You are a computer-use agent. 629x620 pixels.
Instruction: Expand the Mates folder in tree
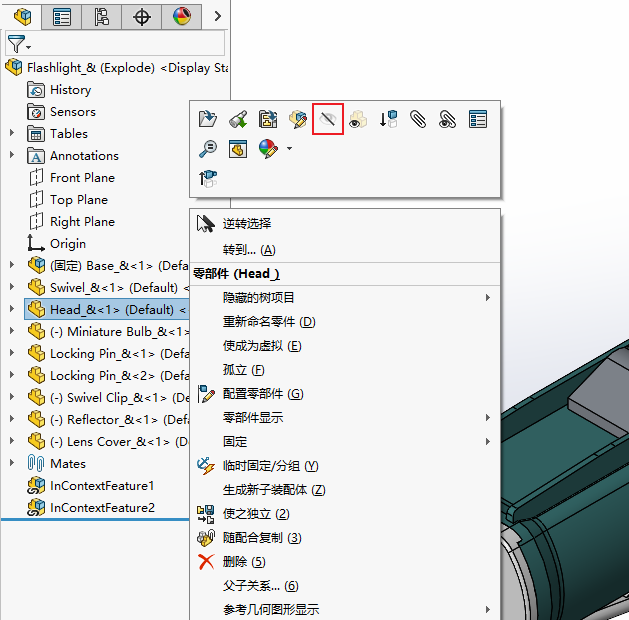[12, 464]
